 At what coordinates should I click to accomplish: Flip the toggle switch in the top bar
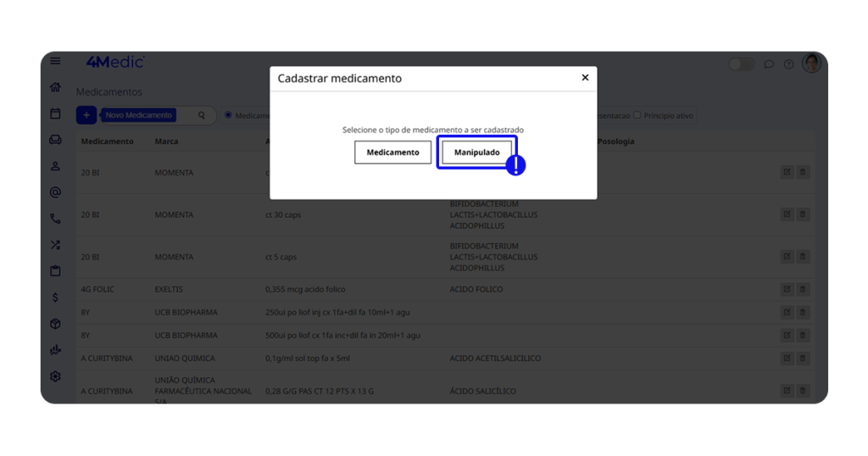coord(741,64)
